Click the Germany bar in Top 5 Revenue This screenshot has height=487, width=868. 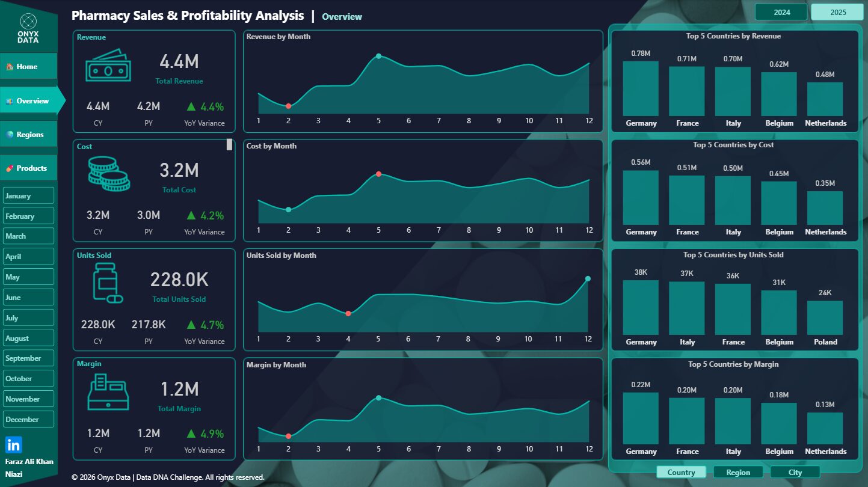pyautogui.click(x=641, y=88)
